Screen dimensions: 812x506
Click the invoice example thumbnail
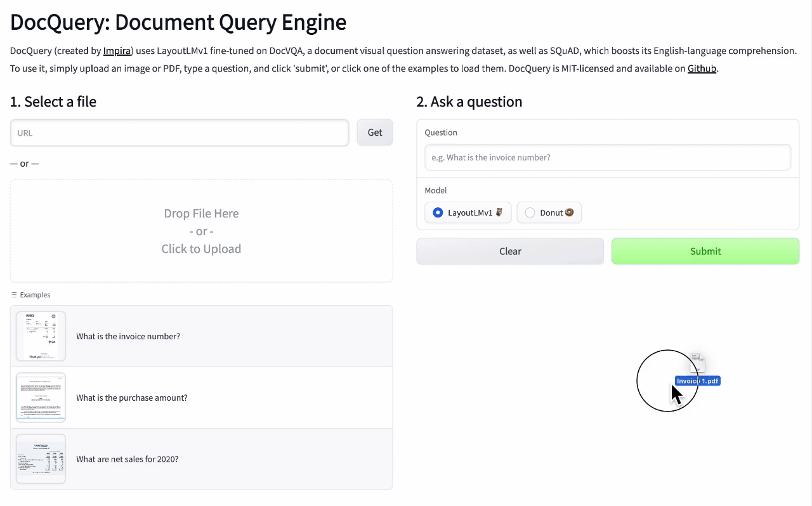click(41, 336)
